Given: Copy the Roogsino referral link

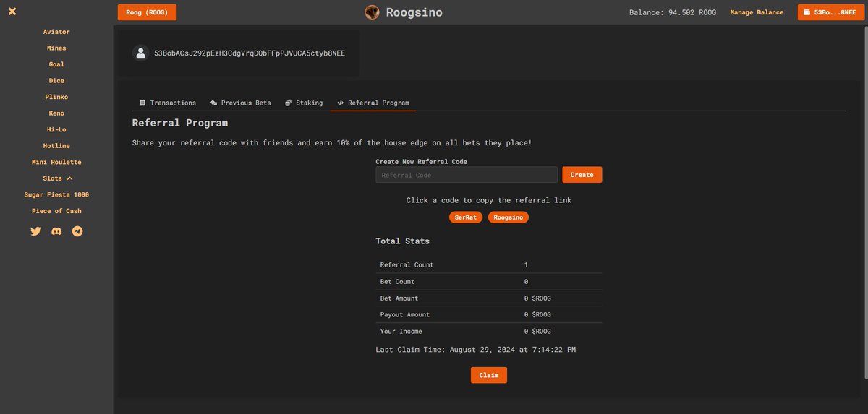Looking at the screenshot, I should [x=509, y=217].
